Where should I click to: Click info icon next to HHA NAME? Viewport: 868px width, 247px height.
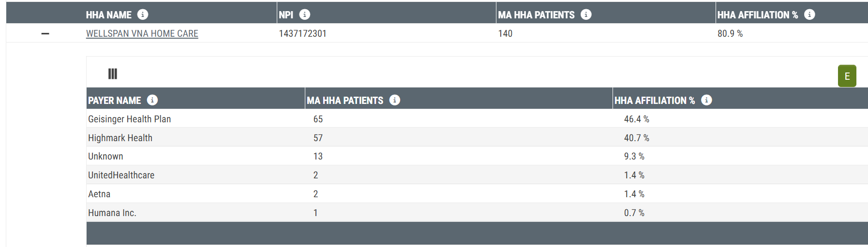tap(143, 15)
